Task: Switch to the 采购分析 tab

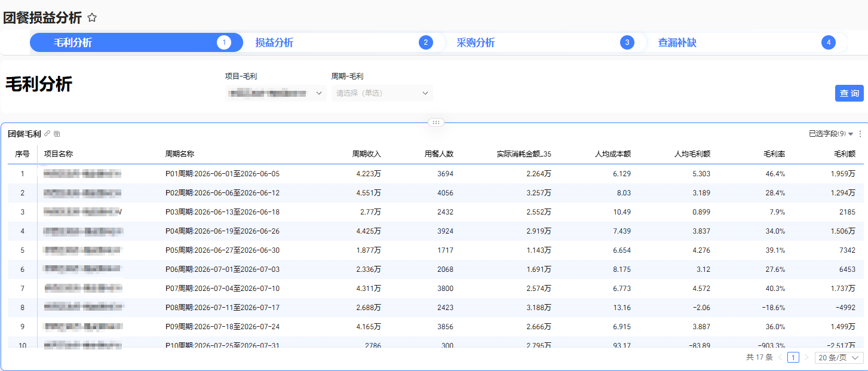Action: [x=476, y=42]
